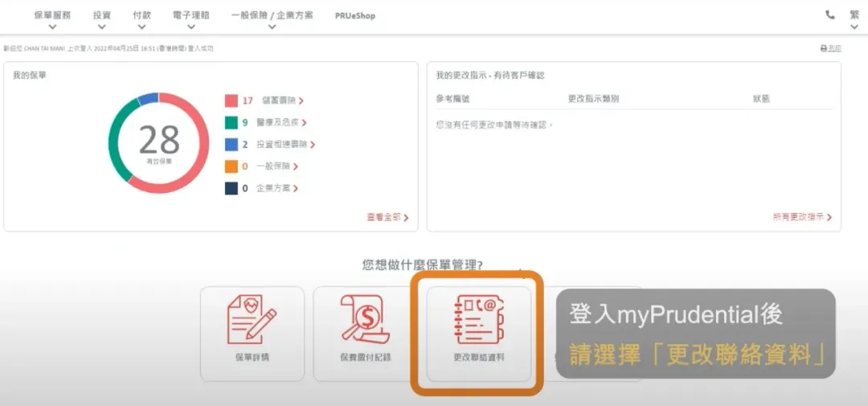Open the 保單詳情 policy details card icon
The image size is (868, 406).
(x=252, y=319)
